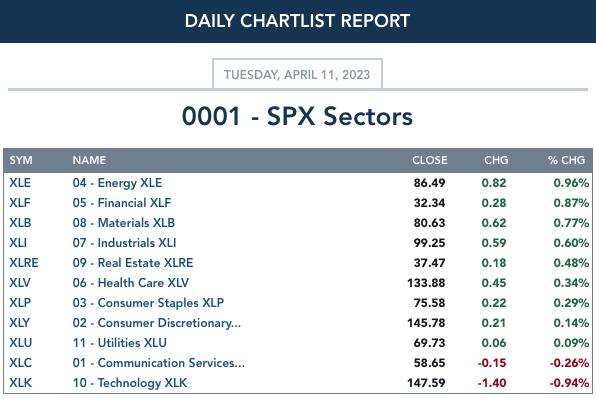Open 04 - Energy XLE chart
The width and height of the screenshot is (596, 399).
click(x=117, y=183)
